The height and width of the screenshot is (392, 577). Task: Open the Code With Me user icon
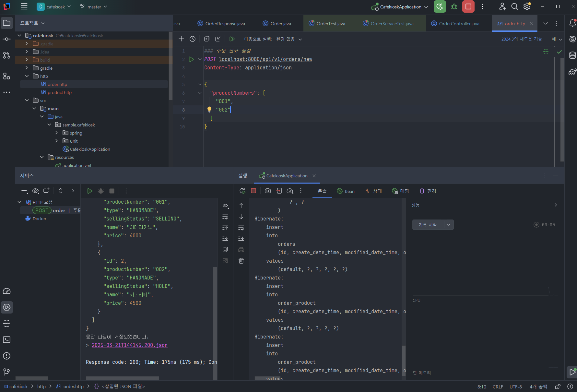coord(502,6)
